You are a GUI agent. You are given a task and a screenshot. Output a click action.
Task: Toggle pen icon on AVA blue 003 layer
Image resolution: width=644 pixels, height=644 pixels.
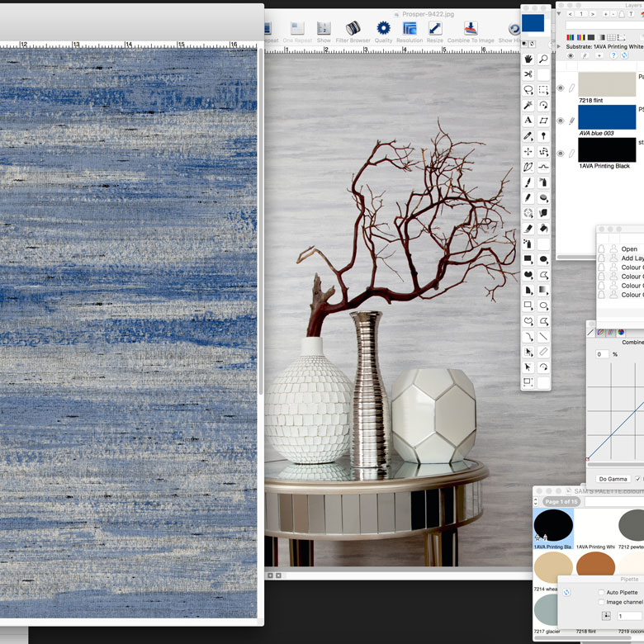(571, 121)
